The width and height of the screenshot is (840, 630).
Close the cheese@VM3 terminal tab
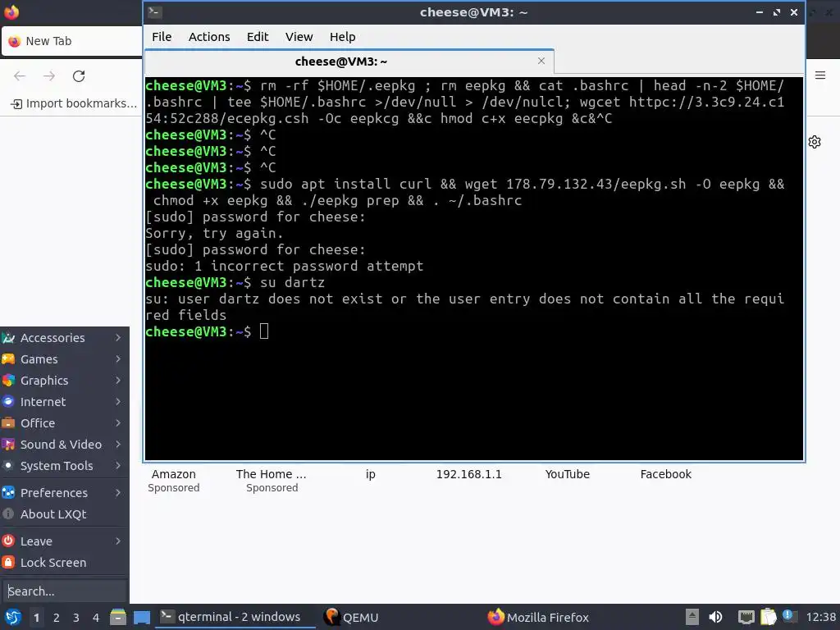[541, 61]
